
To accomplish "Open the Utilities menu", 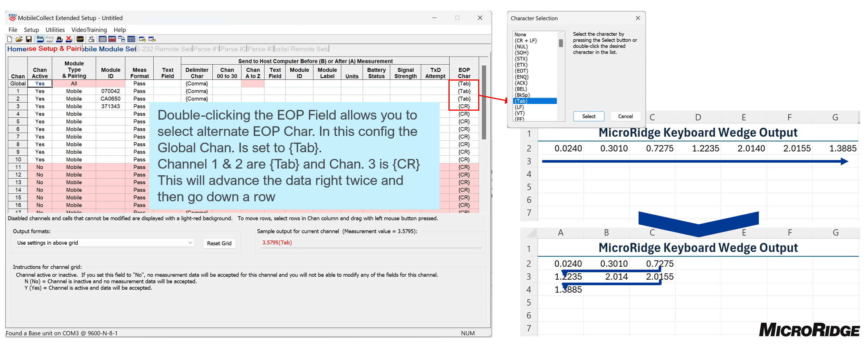I will tap(55, 30).
